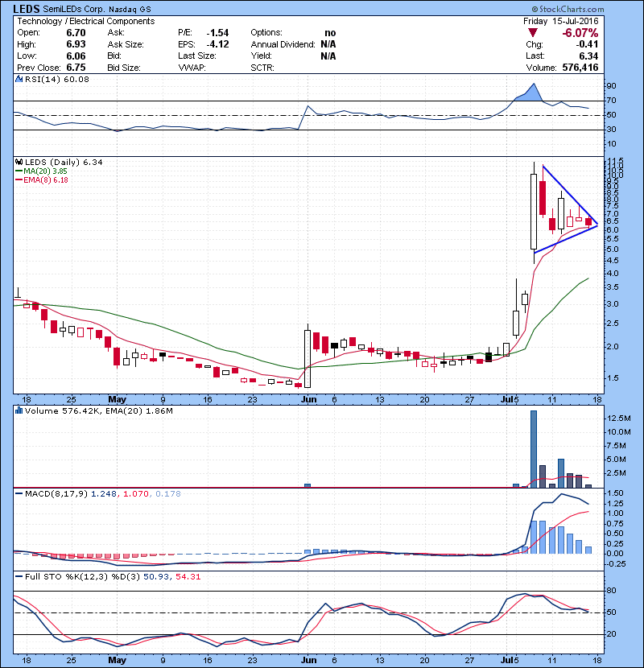Click the red down-triangle beside -6.07%
Viewport: 644px width, 668px height.
(532, 33)
